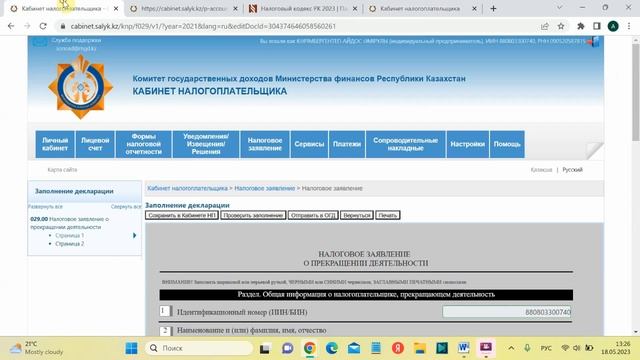Click Проверить заполнение button

pyautogui.click(x=253, y=215)
